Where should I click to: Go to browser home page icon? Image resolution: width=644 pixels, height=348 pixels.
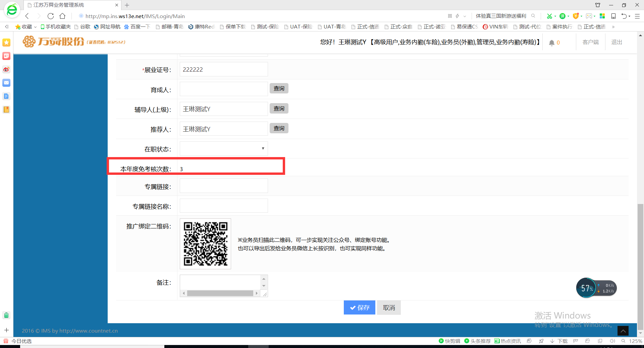62,16
